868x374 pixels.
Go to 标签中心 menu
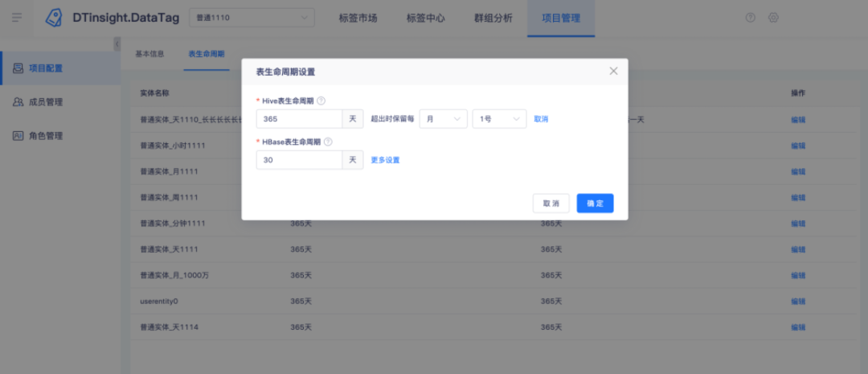426,18
